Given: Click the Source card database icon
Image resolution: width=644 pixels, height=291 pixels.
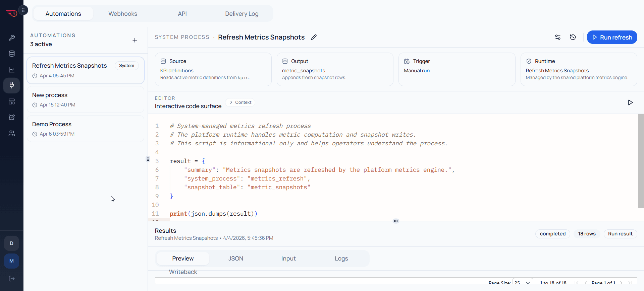Looking at the screenshot, I should [x=163, y=61].
